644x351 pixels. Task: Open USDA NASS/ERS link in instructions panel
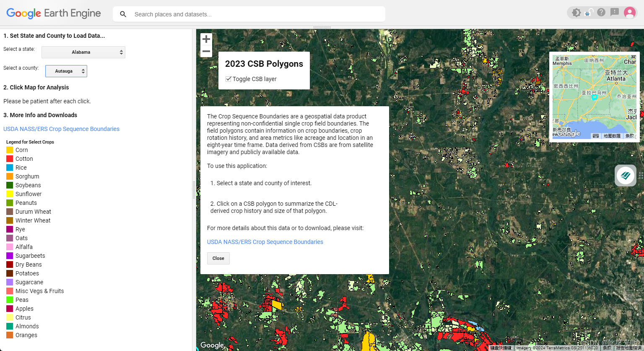pos(265,242)
